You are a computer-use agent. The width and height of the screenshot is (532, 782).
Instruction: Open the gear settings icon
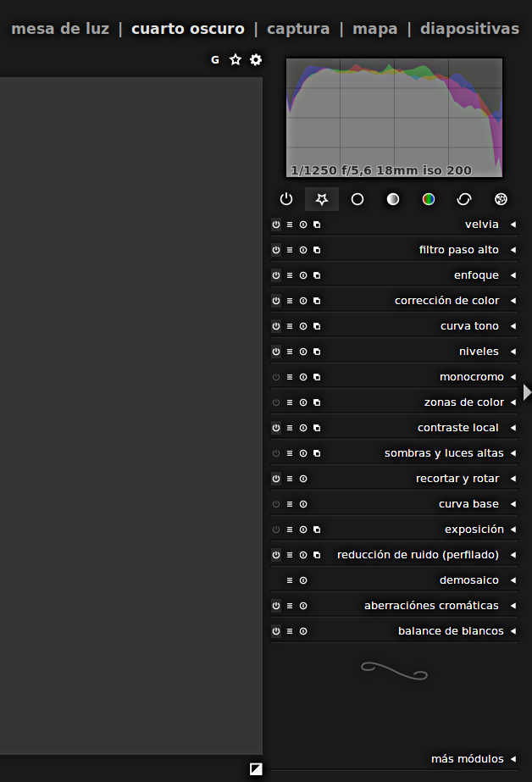(256, 60)
